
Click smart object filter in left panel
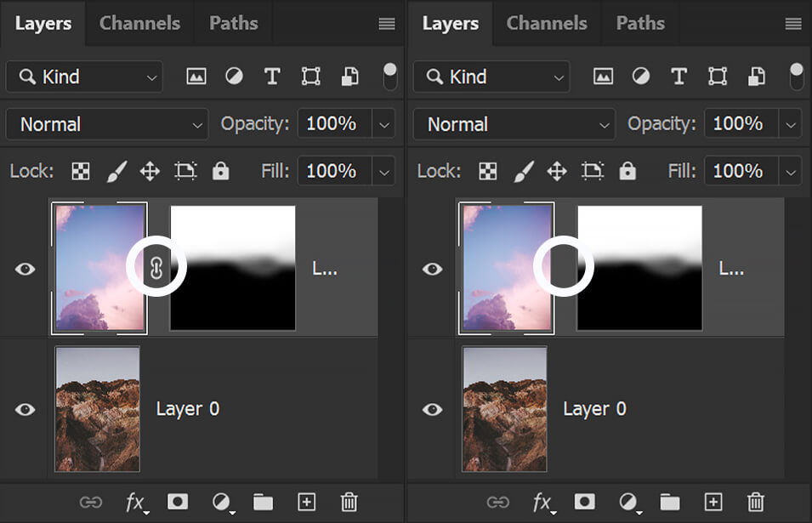click(x=349, y=77)
